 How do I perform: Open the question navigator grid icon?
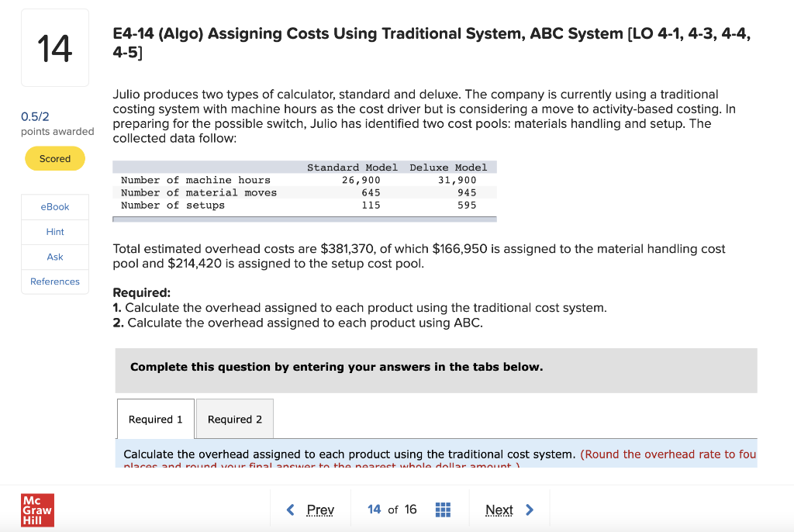point(443,509)
